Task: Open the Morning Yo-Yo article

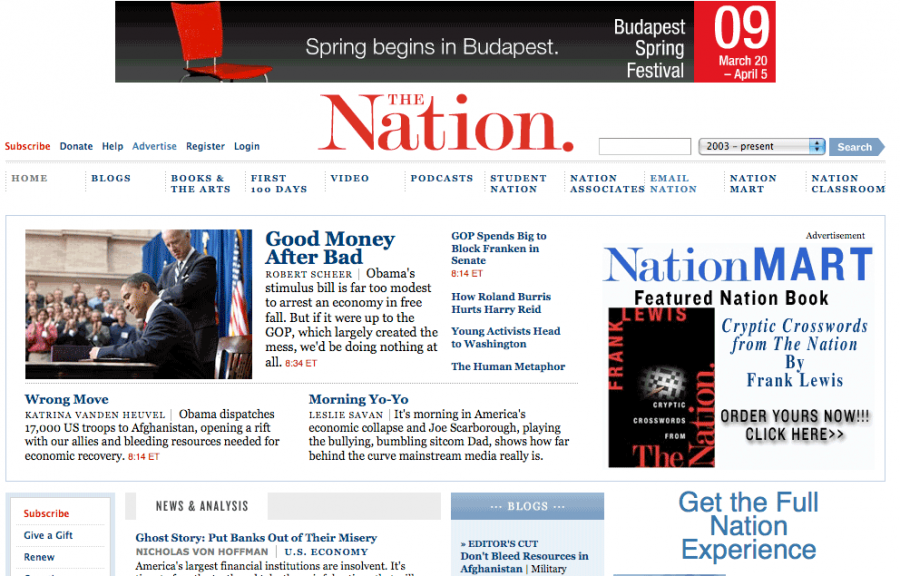Action: tap(359, 399)
